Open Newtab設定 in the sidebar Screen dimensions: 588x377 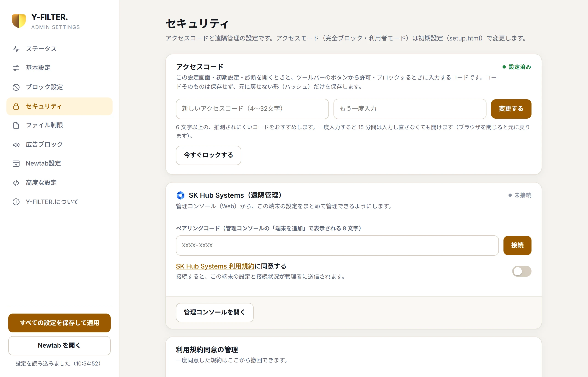[x=59, y=163]
